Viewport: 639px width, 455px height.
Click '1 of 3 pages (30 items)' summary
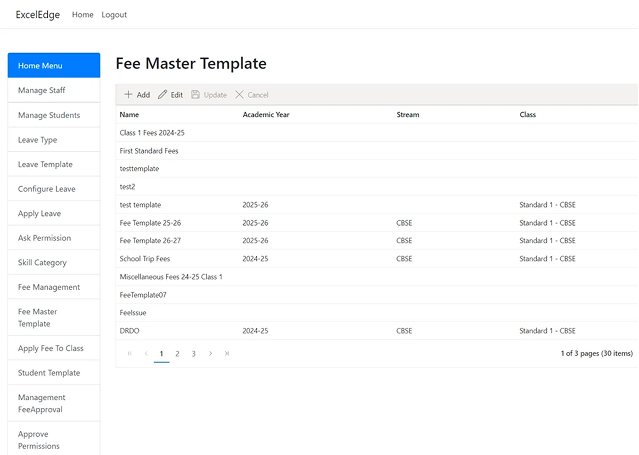(x=597, y=353)
